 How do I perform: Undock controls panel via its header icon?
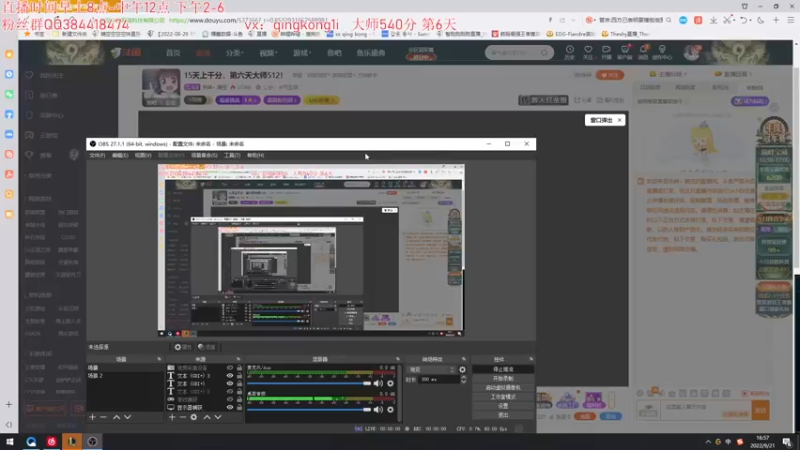tap(531, 359)
